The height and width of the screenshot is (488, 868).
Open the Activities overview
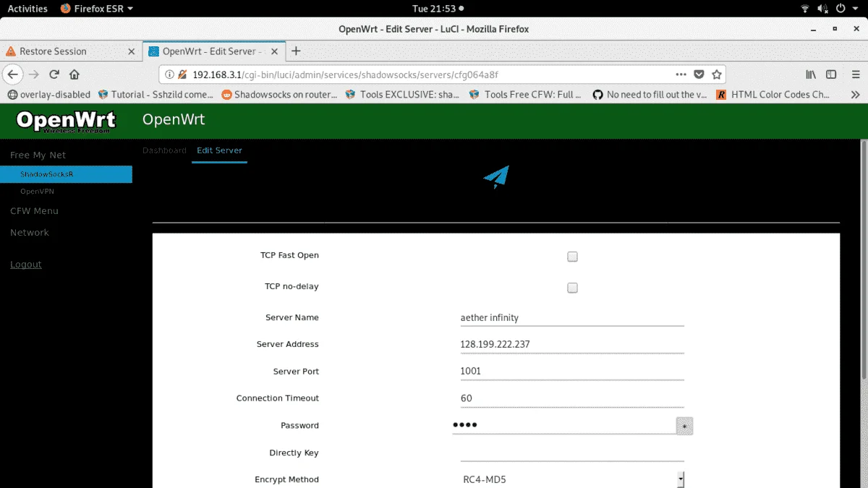(x=27, y=9)
